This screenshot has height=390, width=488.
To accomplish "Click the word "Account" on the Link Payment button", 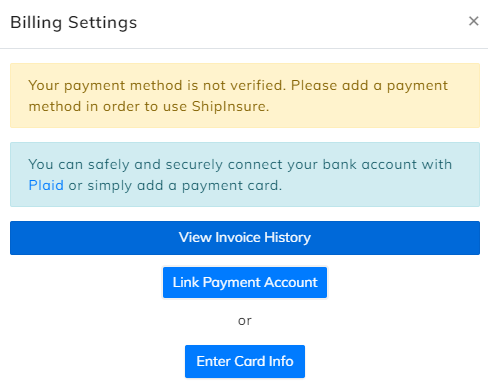I will click(x=291, y=283).
